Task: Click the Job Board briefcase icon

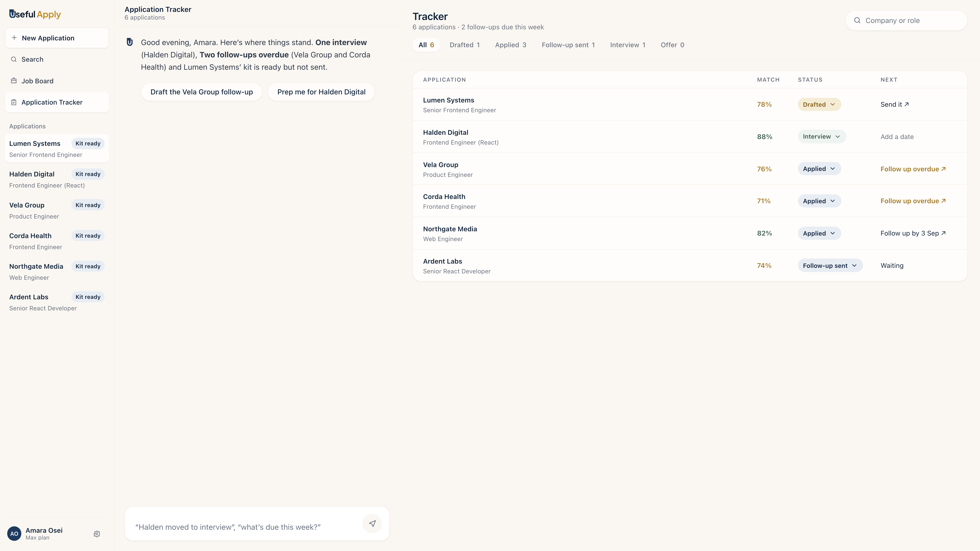Action: tap(14, 81)
